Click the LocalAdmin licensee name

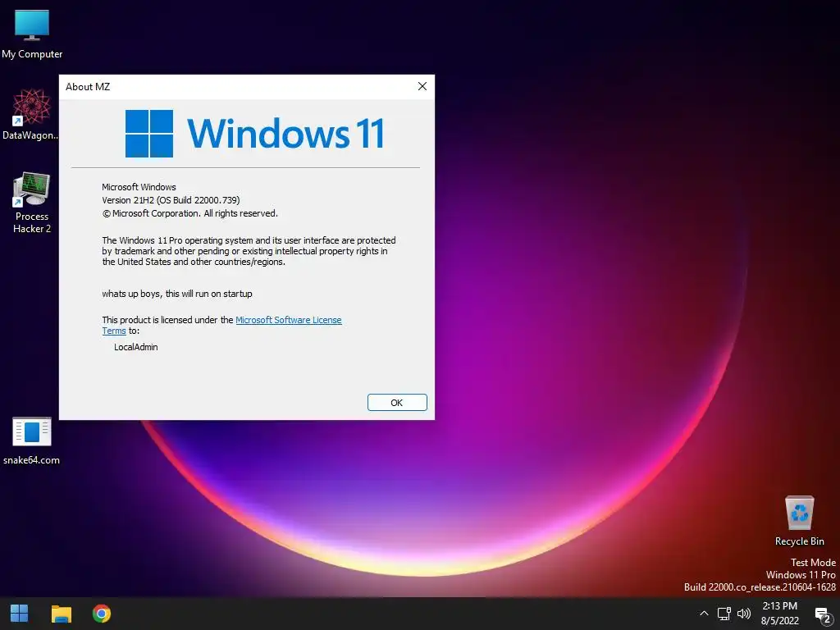(135, 347)
